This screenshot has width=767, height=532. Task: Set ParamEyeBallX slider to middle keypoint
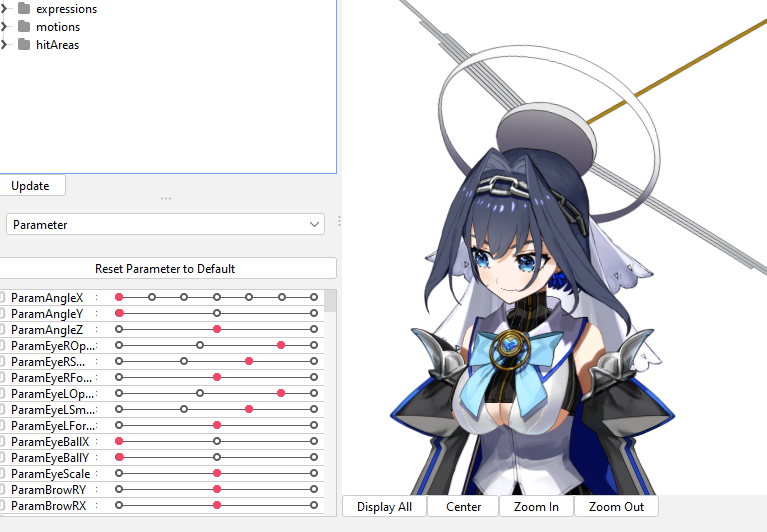pos(217,441)
